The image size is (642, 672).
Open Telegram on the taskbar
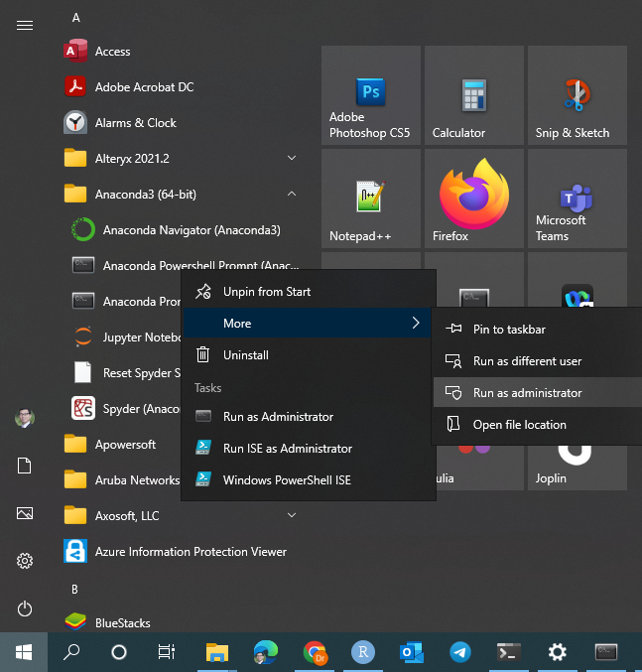(460, 652)
